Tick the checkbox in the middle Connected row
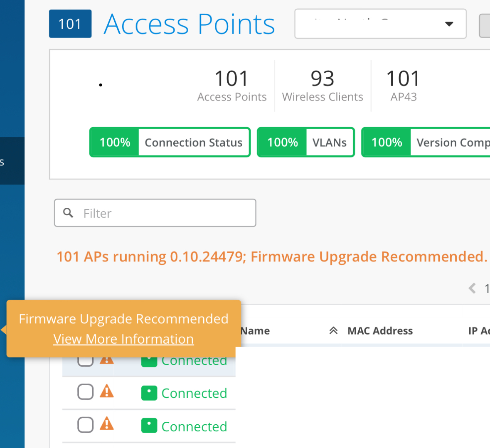The height and width of the screenshot is (448, 490). [85, 391]
